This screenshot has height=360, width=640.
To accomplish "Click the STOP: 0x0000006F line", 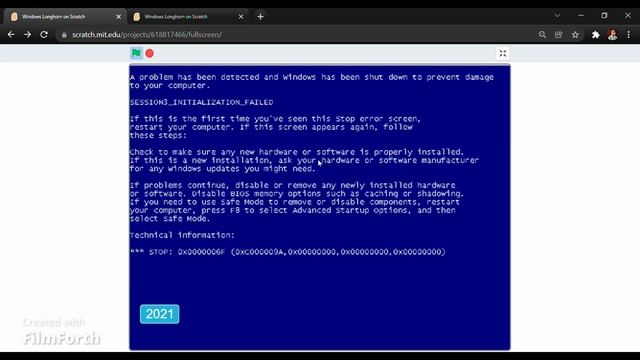I will 288,252.
